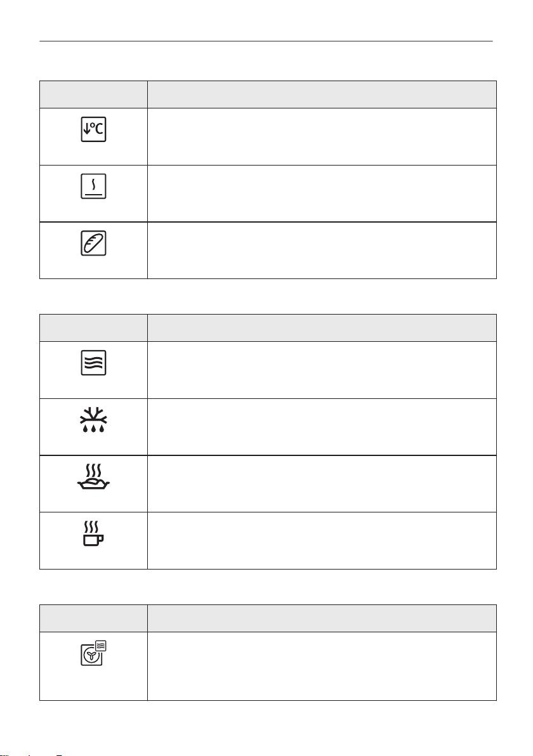The height and width of the screenshot is (756, 533).
Task: Click gray header cell above microwave waves icon
Action: click(x=93, y=328)
